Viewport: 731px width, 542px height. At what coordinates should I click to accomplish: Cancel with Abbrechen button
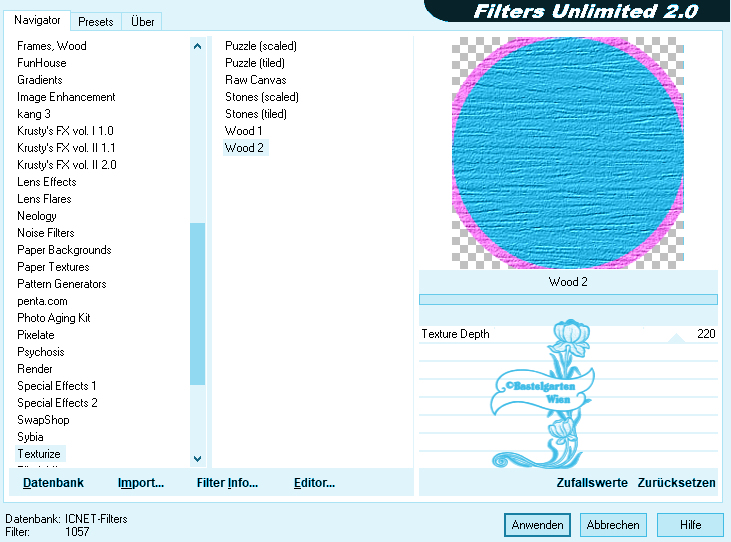pos(613,525)
